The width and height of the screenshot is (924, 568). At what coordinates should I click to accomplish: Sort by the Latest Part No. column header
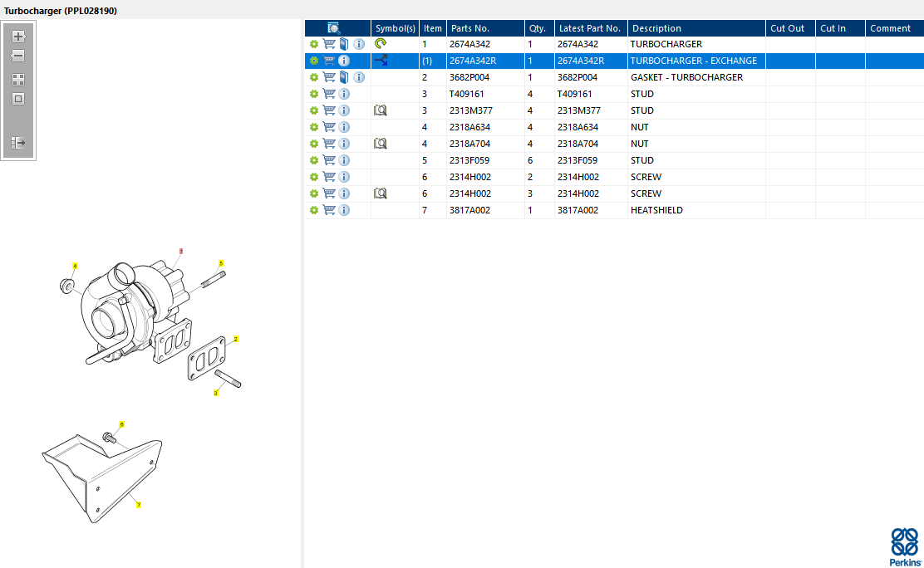click(x=591, y=28)
